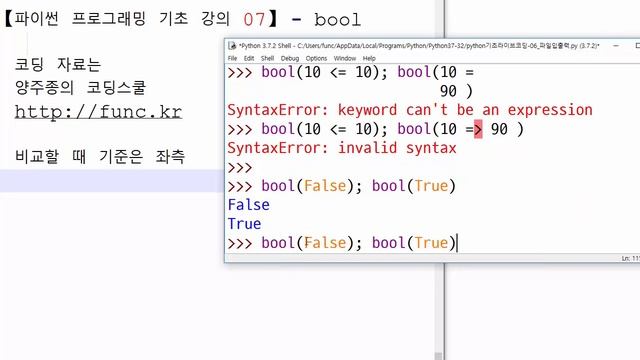
Task: Click the text '양주종의 코딩스쿨'
Action: point(80,88)
